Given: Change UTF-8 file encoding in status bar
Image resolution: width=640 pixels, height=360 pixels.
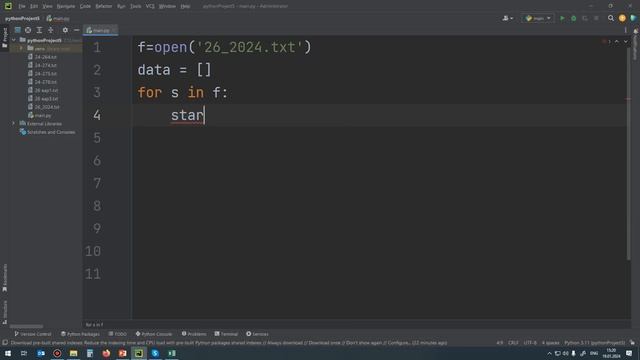Looking at the screenshot, I should 530,343.
